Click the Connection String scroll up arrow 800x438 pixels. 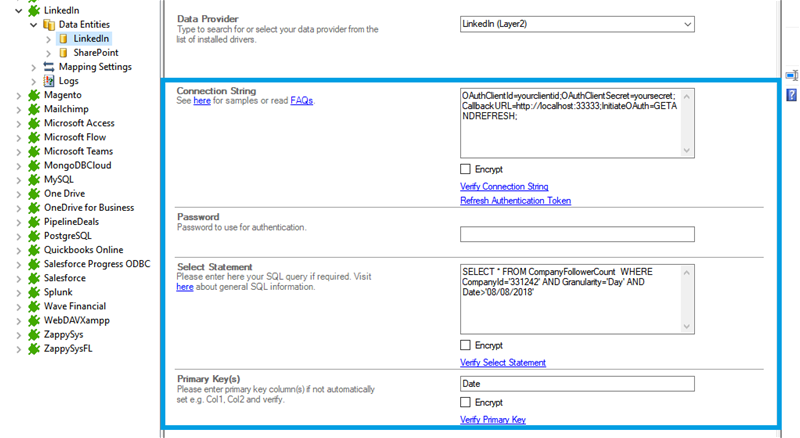pos(687,96)
